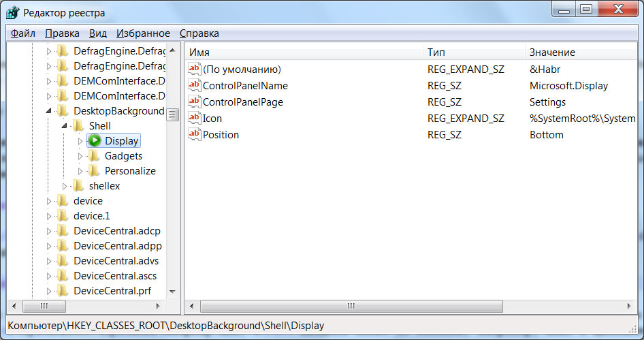
Task: Open the Избранное menu
Action: [x=143, y=33]
